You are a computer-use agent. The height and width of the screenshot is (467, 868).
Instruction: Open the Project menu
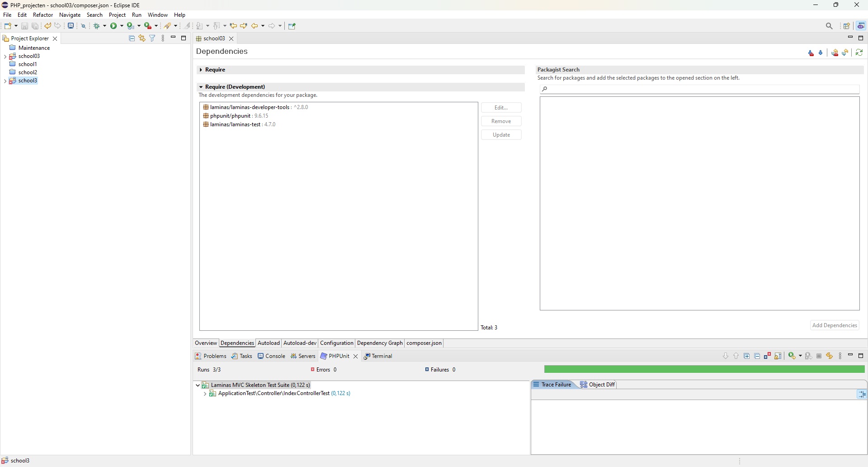tap(118, 15)
